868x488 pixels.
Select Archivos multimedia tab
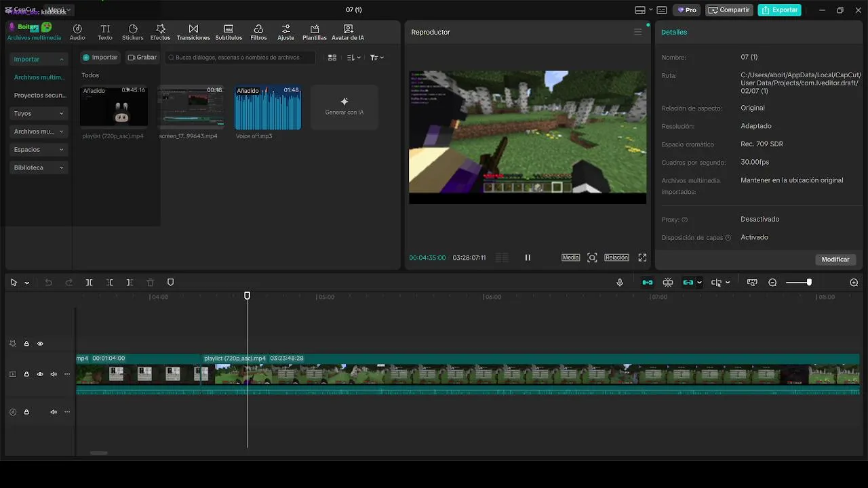(34, 33)
